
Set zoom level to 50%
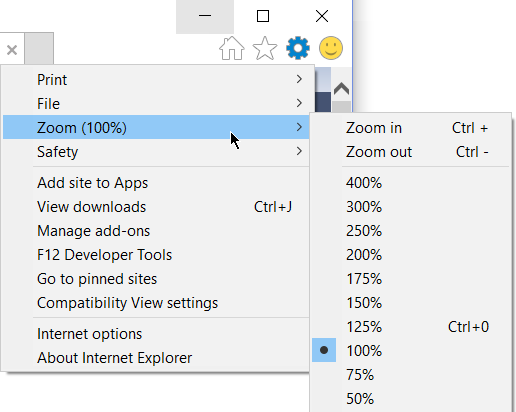click(x=410, y=399)
